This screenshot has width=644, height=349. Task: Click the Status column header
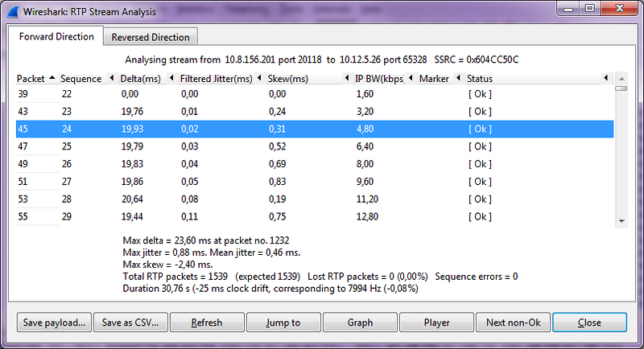coord(480,78)
